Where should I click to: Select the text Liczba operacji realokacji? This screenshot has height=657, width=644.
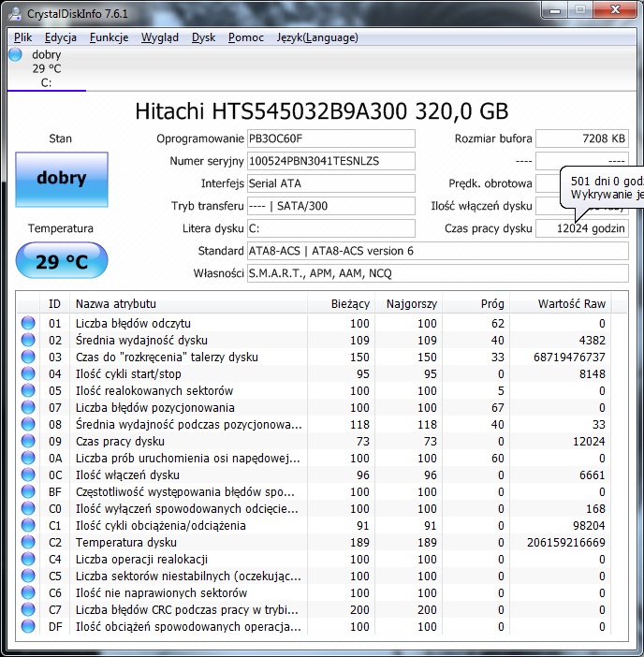coord(141,560)
